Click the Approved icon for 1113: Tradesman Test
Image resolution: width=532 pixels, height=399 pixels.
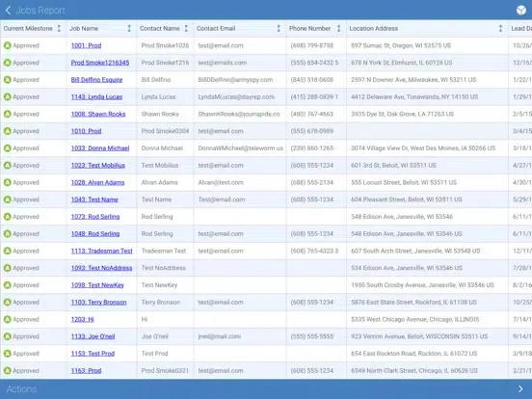pyautogui.click(x=8, y=251)
